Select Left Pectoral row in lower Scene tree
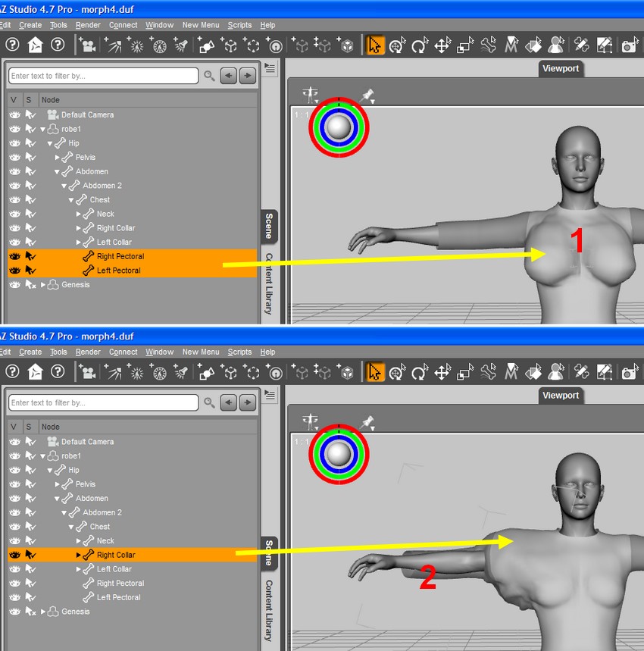This screenshot has height=651, width=644. pos(133,597)
